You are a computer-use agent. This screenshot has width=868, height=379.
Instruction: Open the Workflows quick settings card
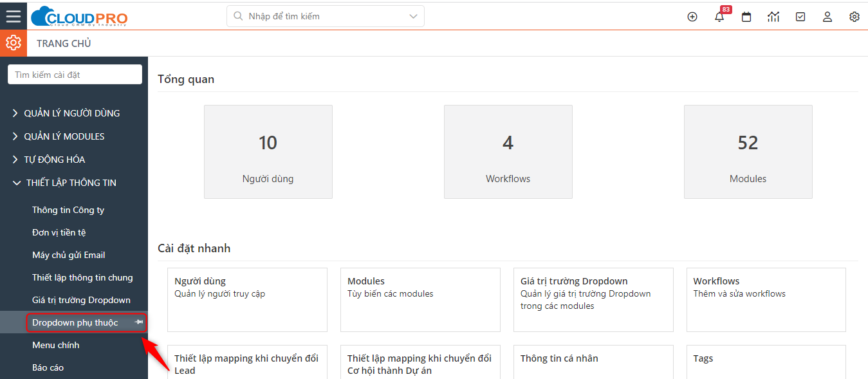click(766, 300)
